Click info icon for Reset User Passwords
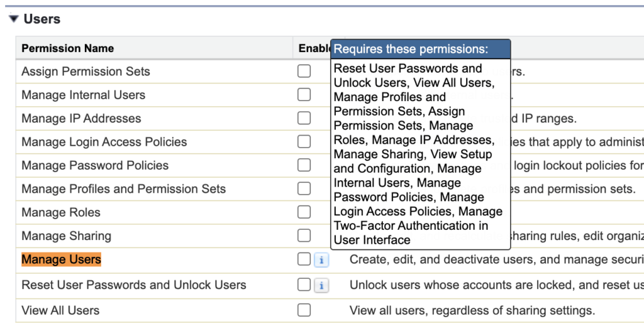Viewport: 644px width, 336px height. (321, 286)
